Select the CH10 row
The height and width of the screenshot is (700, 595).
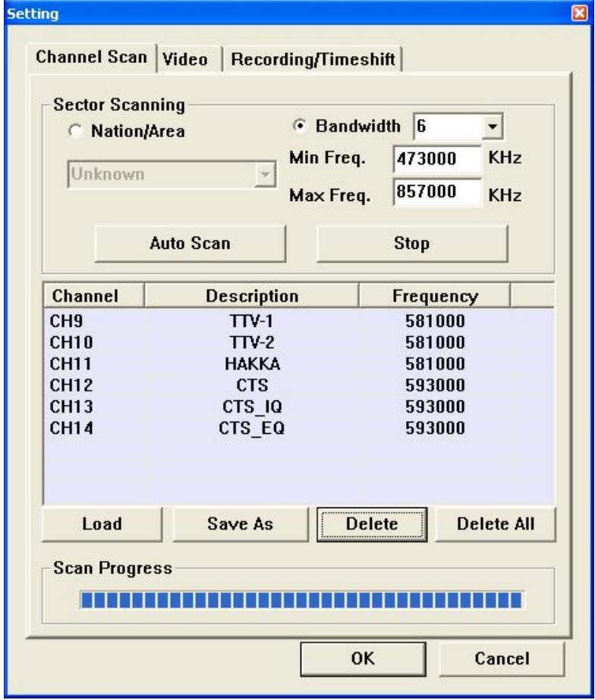click(299, 342)
